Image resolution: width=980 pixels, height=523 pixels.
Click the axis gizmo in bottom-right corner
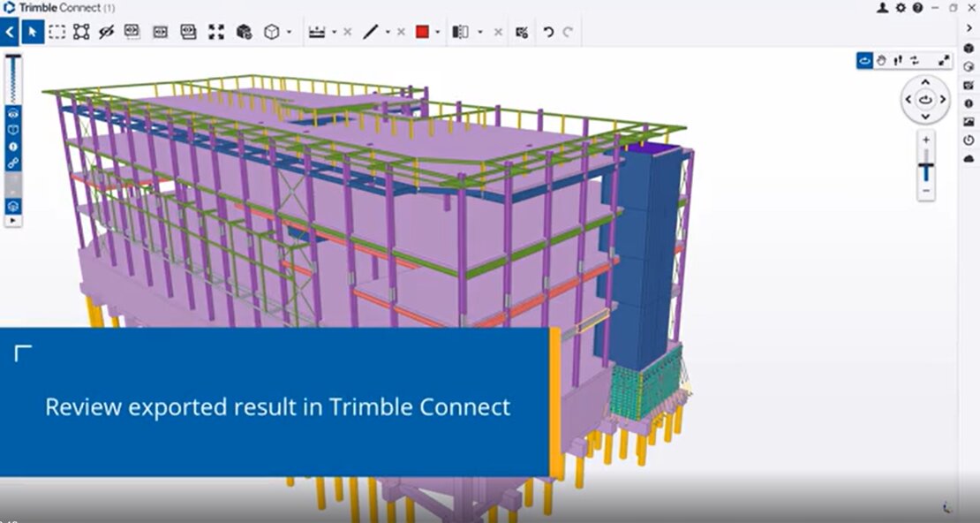947,507
